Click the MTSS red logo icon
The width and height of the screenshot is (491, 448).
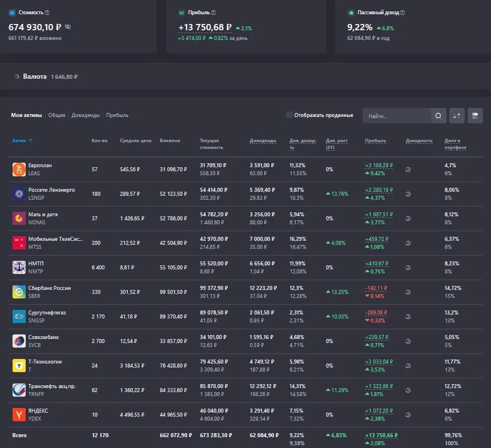(19, 243)
